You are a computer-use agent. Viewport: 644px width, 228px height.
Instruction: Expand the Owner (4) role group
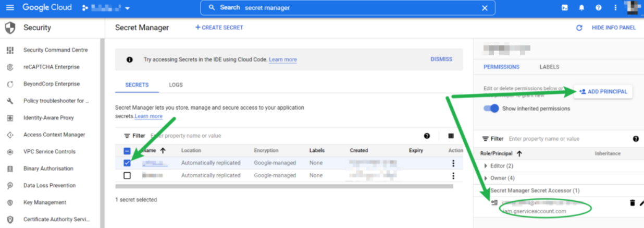coord(486,178)
